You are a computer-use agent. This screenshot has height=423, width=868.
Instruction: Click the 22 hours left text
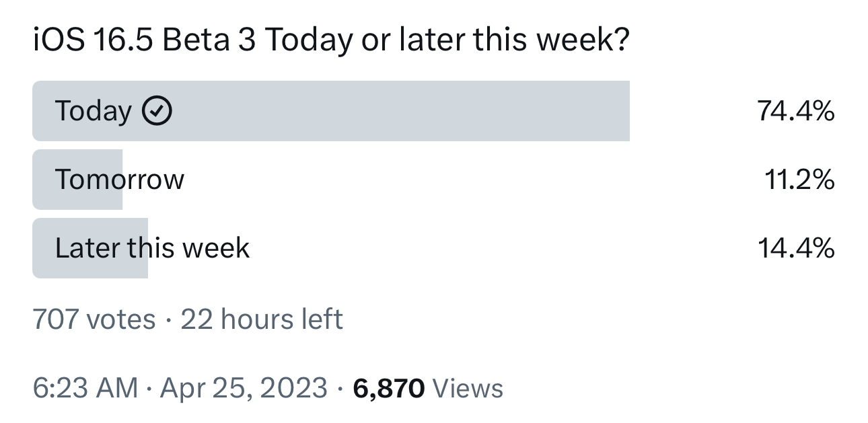tap(262, 319)
